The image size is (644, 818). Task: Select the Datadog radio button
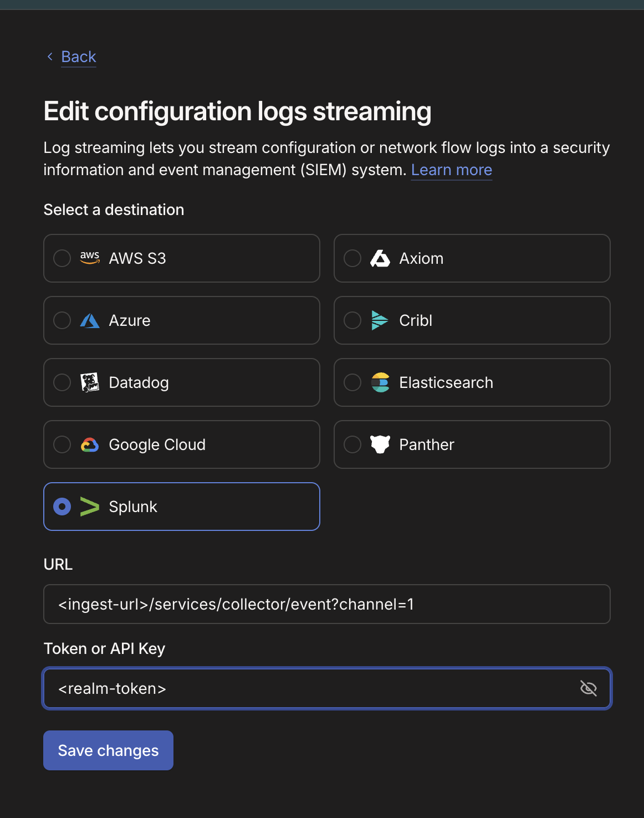(62, 382)
